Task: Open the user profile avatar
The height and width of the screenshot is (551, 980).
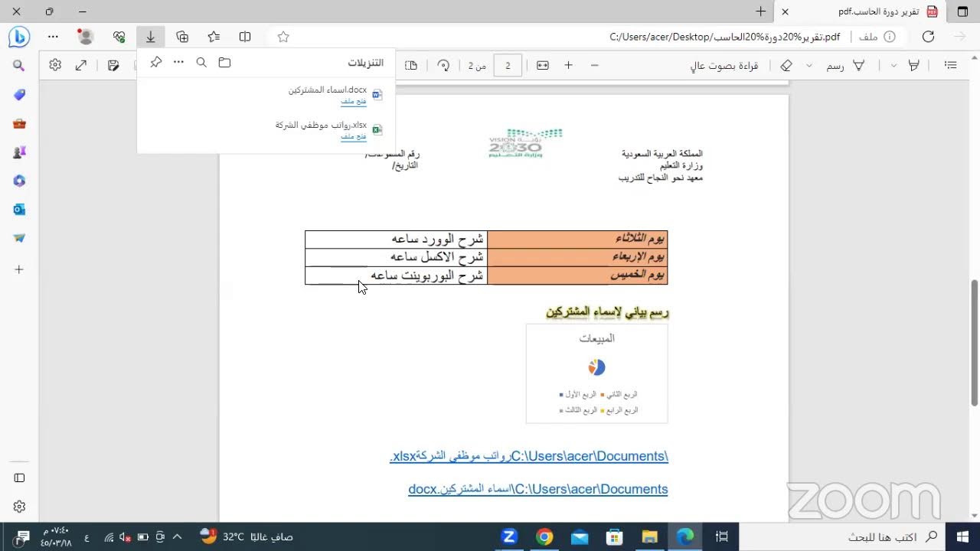Action: tap(86, 36)
